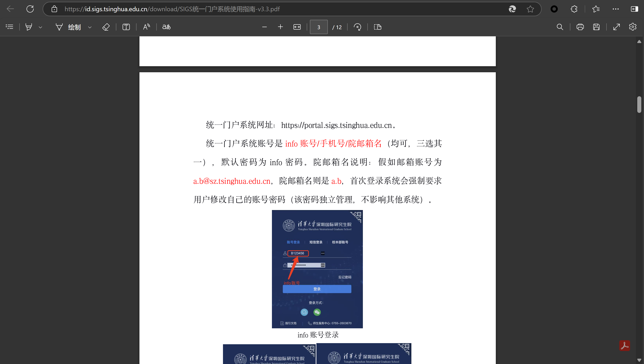Click the 绘制 label
Viewport: 644px width, 364px height.
[74, 27]
